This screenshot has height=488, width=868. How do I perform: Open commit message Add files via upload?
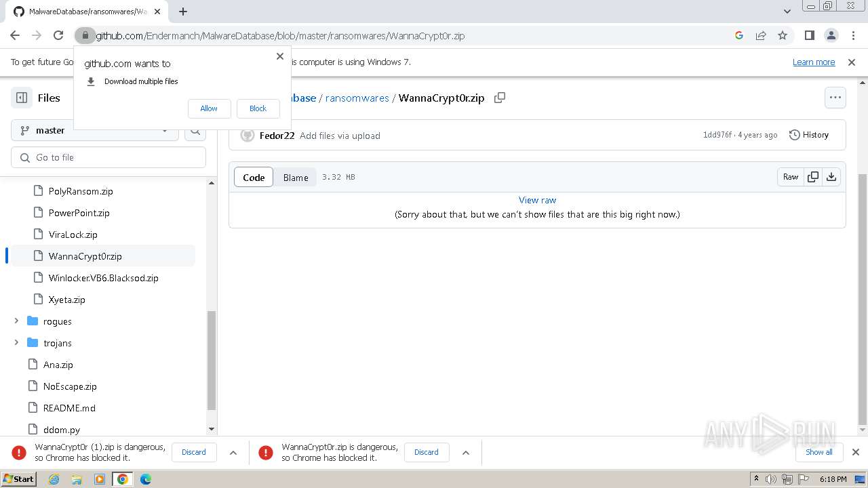(340, 136)
